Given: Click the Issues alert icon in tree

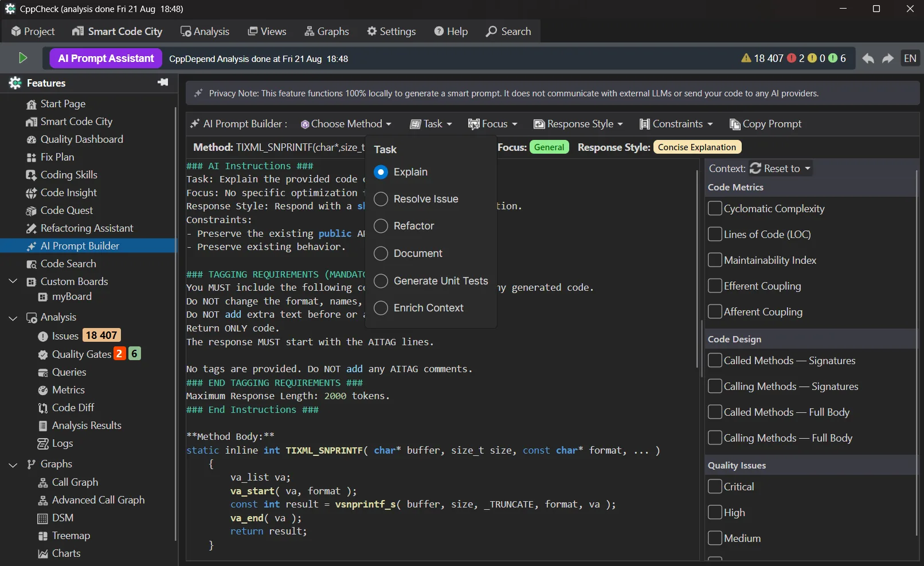Looking at the screenshot, I should [x=43, y=337].
